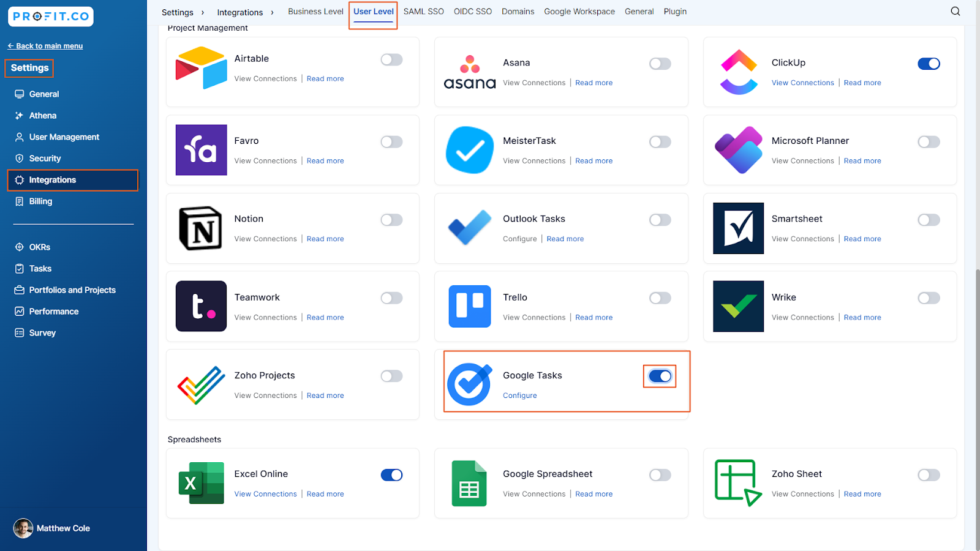Image resolution: width=980 pixels, height=551 pixels.
Task: Click the page vertical scrollbar
Action: pos(977,410)
